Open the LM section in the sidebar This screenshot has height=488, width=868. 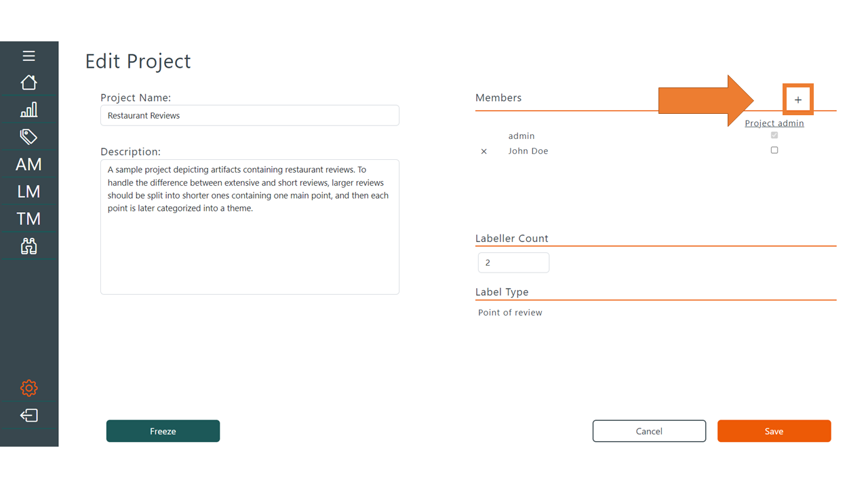pos(28,191)
